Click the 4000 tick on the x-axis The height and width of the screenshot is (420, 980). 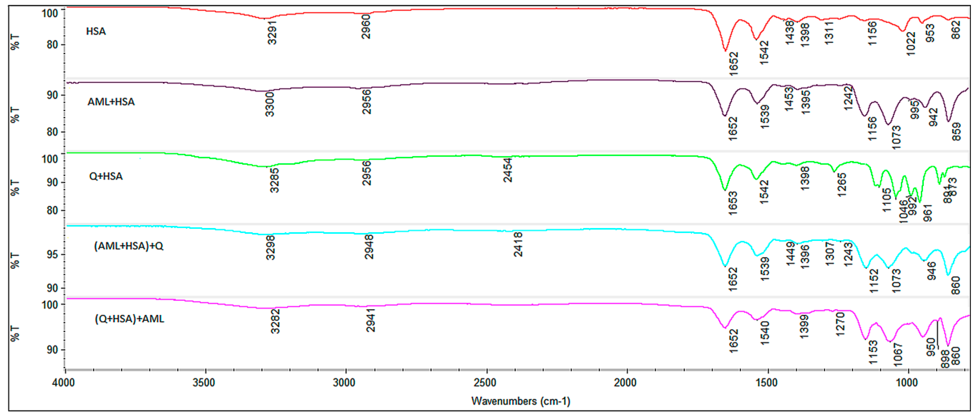64,383
